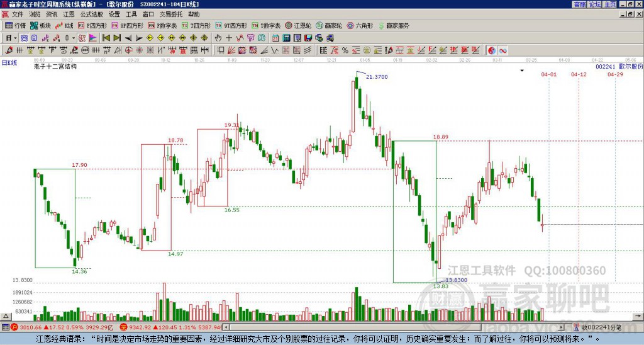Click the black left-pointing arrow icon

pyautogui.click(x=128, y=38)
